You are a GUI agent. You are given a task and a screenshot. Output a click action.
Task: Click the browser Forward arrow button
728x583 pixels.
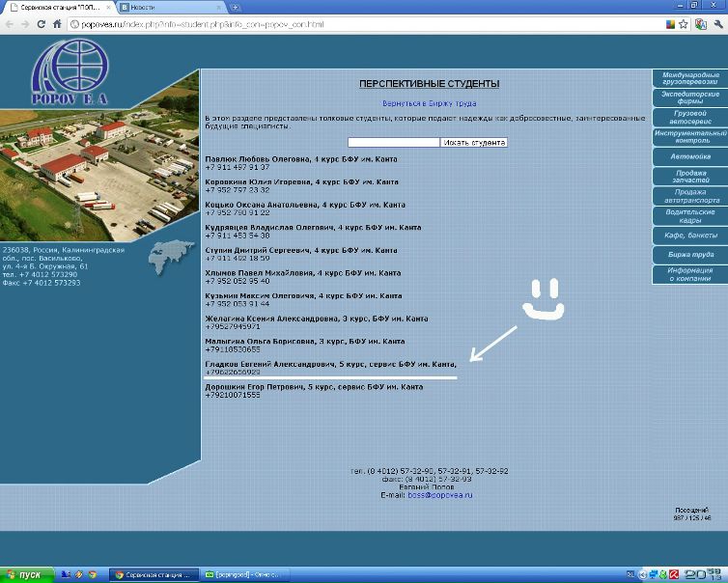click(x=25, y=23)
